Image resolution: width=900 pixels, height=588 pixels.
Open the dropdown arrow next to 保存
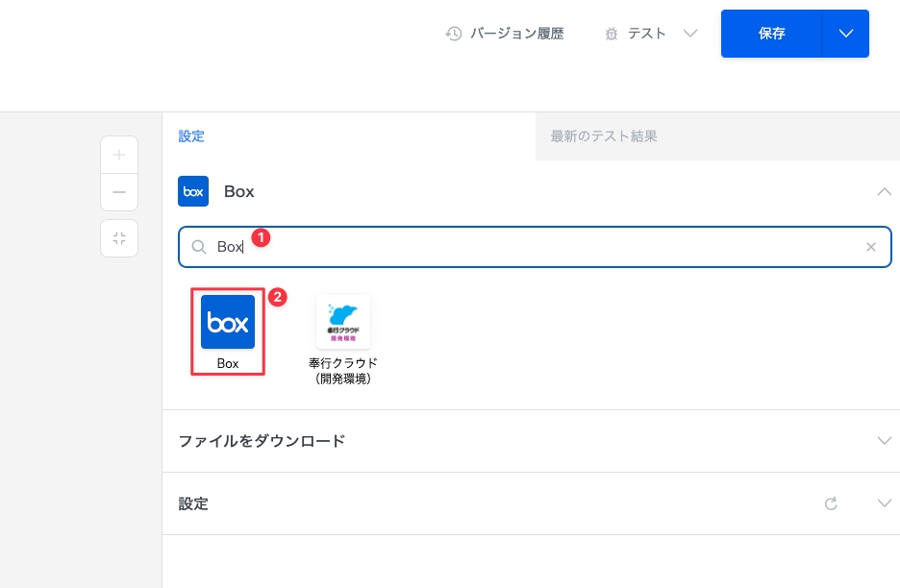[x=846, y=34]
